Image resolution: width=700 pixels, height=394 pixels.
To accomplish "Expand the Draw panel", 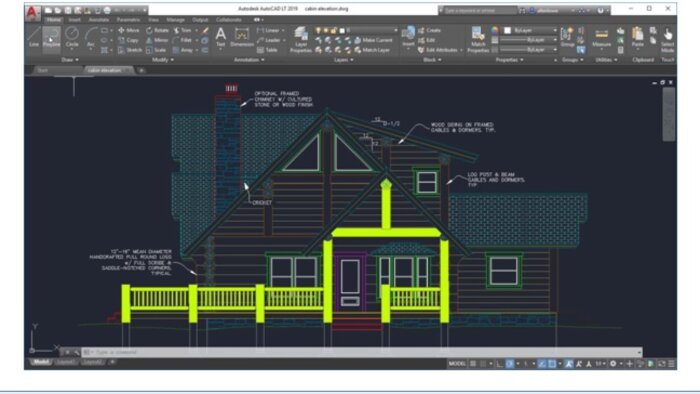I will (70, 60).
